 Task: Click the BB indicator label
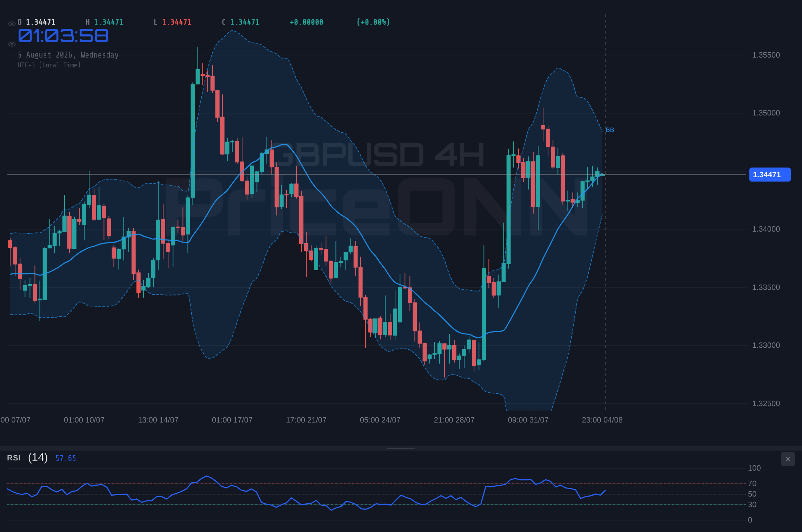(x=610, y=130)
